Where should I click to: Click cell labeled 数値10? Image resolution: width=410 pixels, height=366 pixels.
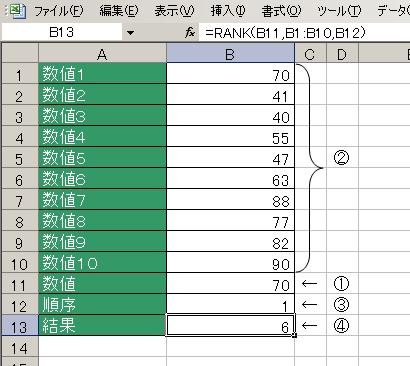click(x=102, y=263)
